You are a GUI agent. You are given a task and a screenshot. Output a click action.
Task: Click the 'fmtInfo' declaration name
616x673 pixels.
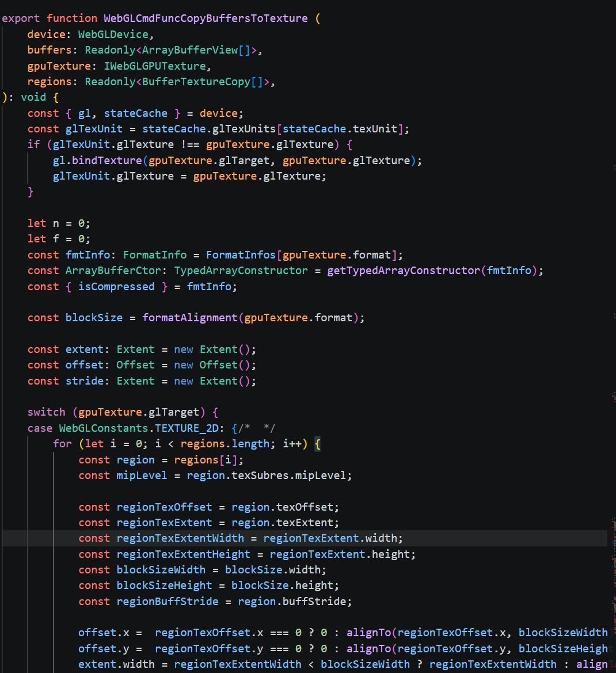tap(88, 255)
